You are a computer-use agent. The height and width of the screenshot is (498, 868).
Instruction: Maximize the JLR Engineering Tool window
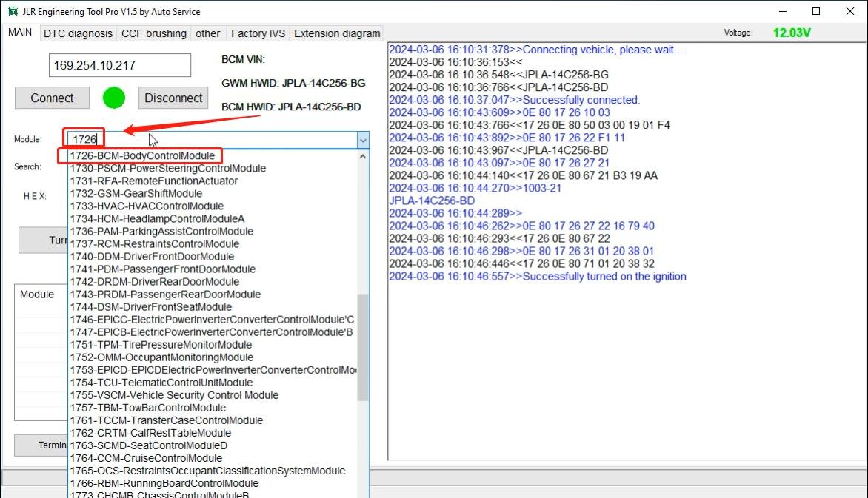tap(816, 11)
